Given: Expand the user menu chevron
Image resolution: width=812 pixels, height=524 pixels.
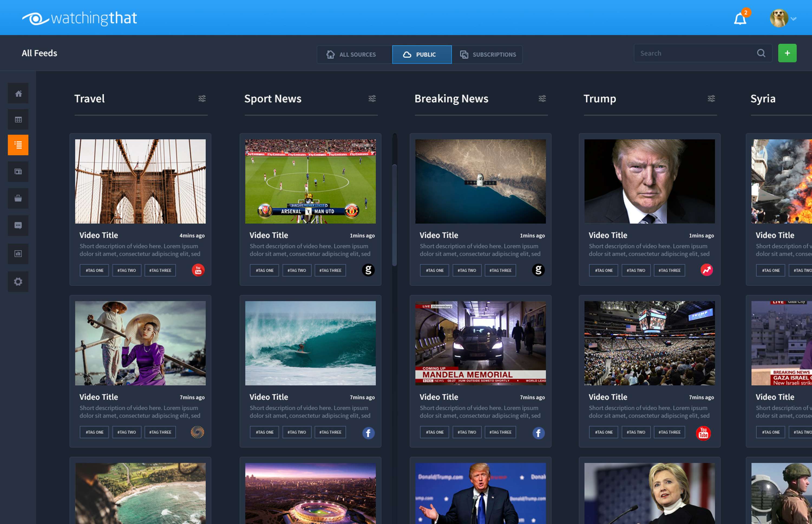Looking at the screenshot, I should click(x=794, y=19).
